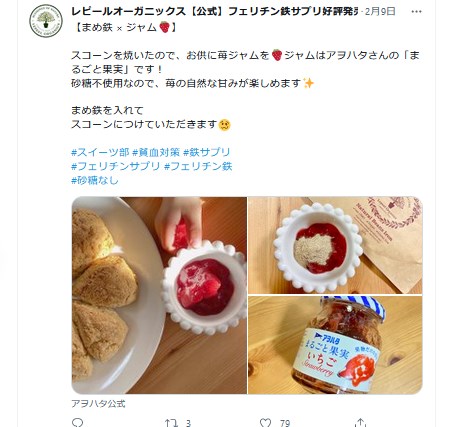Click the round tree profile avatar
The image size is (450, 427).
(46, 21)
